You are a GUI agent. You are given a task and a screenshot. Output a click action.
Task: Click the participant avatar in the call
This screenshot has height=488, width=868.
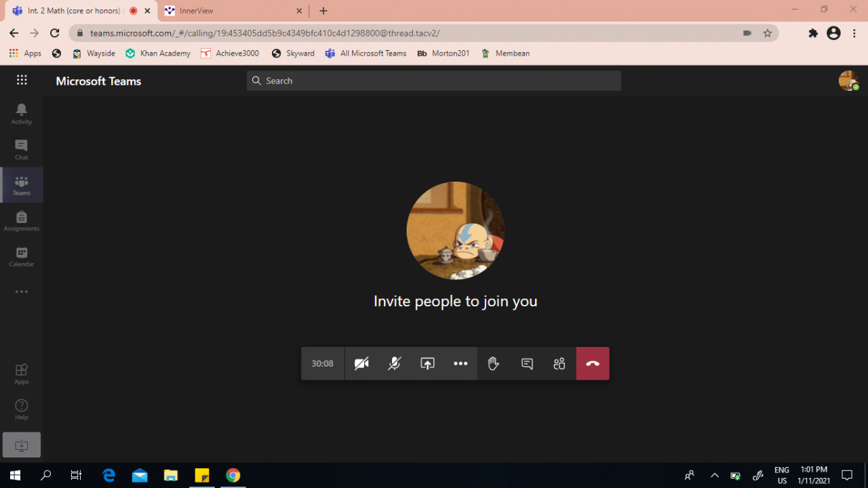click(456, 230)
